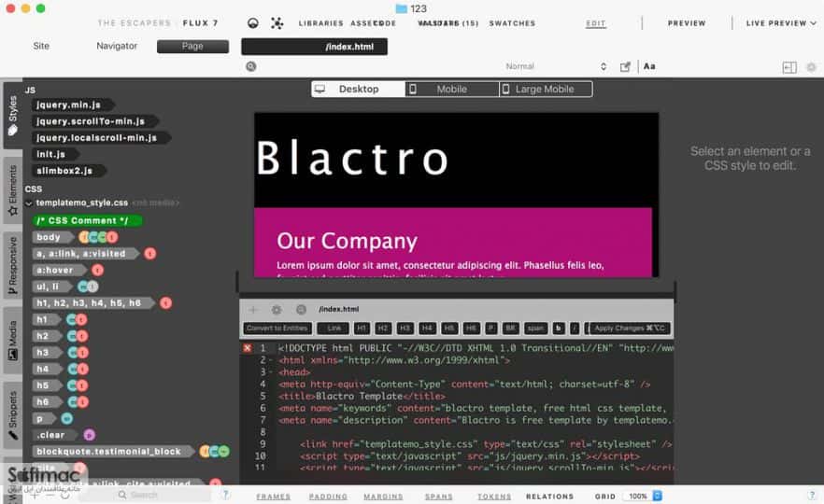Click the round icon beside the code editor gear
This screenshot has height=504, width=824.
click(x=301, y=310)
